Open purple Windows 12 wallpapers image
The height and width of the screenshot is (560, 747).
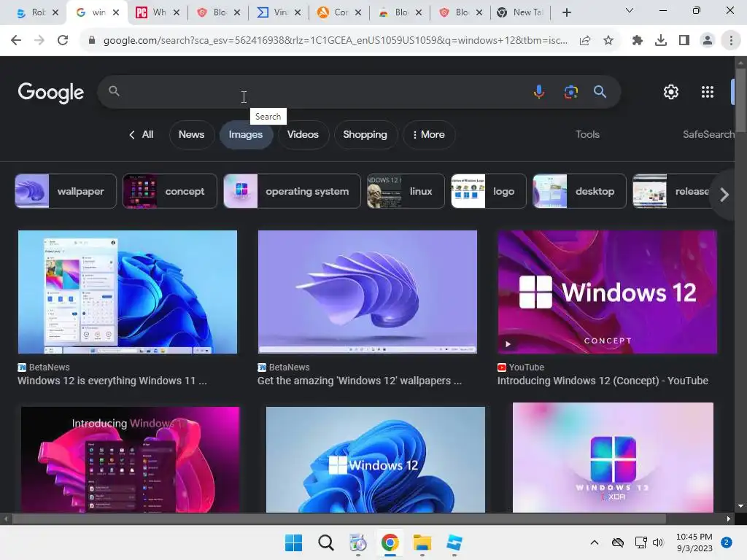(x=368, y=292)
